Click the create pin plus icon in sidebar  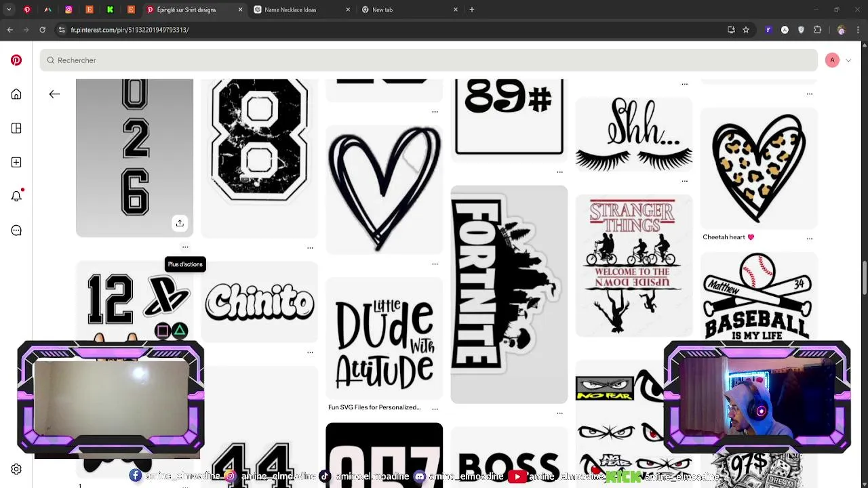coord(16,162)
